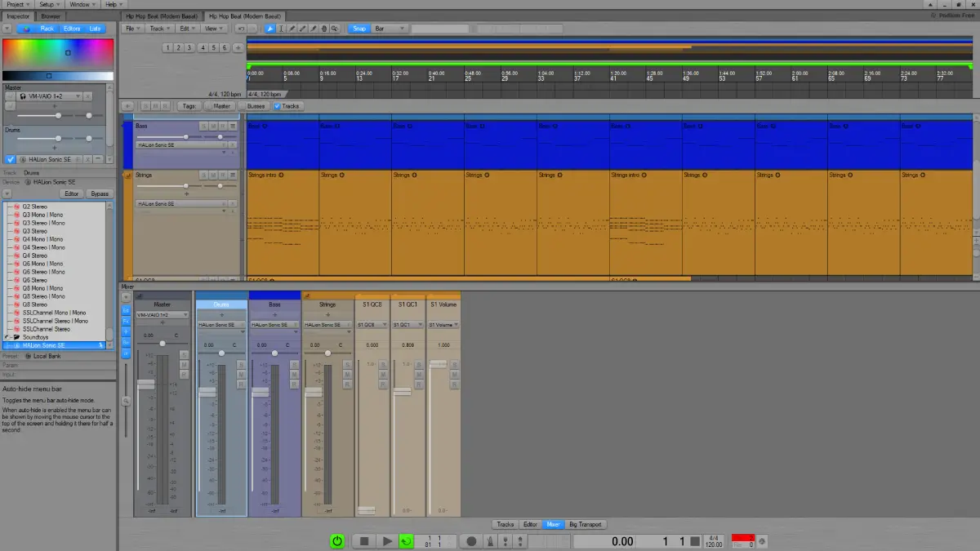The image size is (980, 551).
Task: Open the S1 QC1 parameter dropdown
Action: click(x=408, y=324)
